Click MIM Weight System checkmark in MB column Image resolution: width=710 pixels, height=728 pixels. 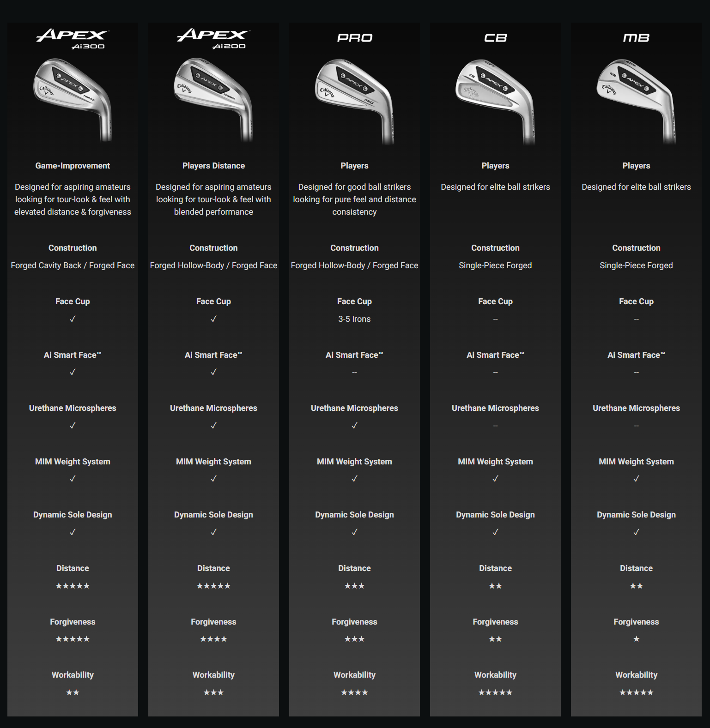tap(636, 479)
